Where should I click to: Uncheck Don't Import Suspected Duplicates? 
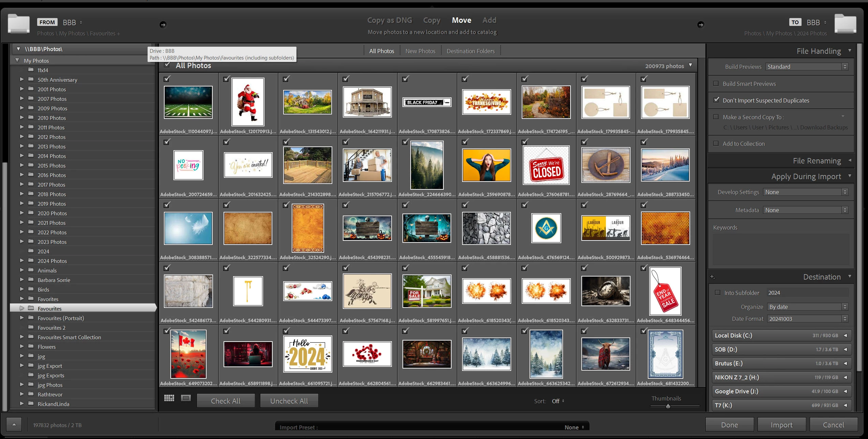[716, 100]
